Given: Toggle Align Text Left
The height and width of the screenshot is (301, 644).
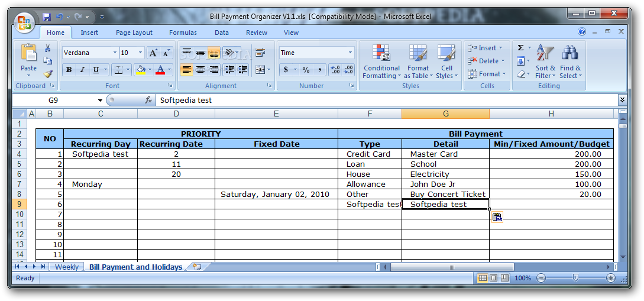Looking at the screenshot, I should (187, 70).
